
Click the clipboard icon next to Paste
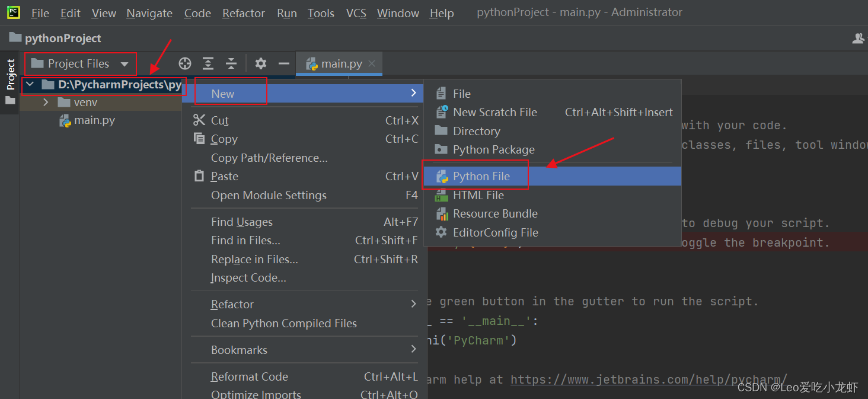pyautogui.click(x=199, y=176)
